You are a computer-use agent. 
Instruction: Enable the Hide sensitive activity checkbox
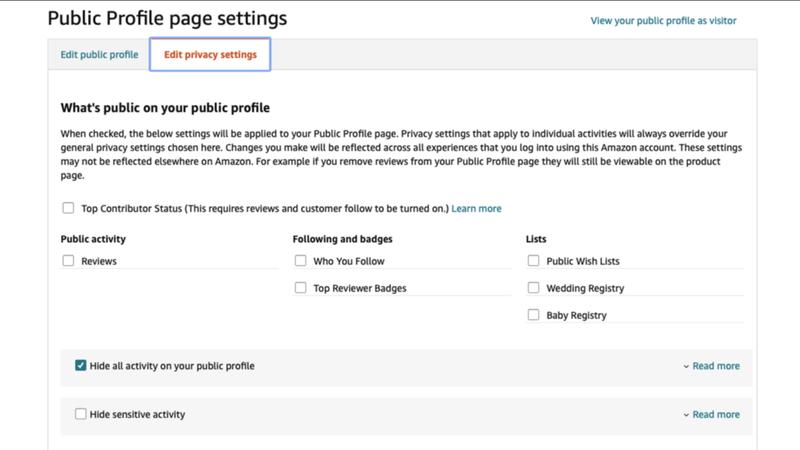81,414
